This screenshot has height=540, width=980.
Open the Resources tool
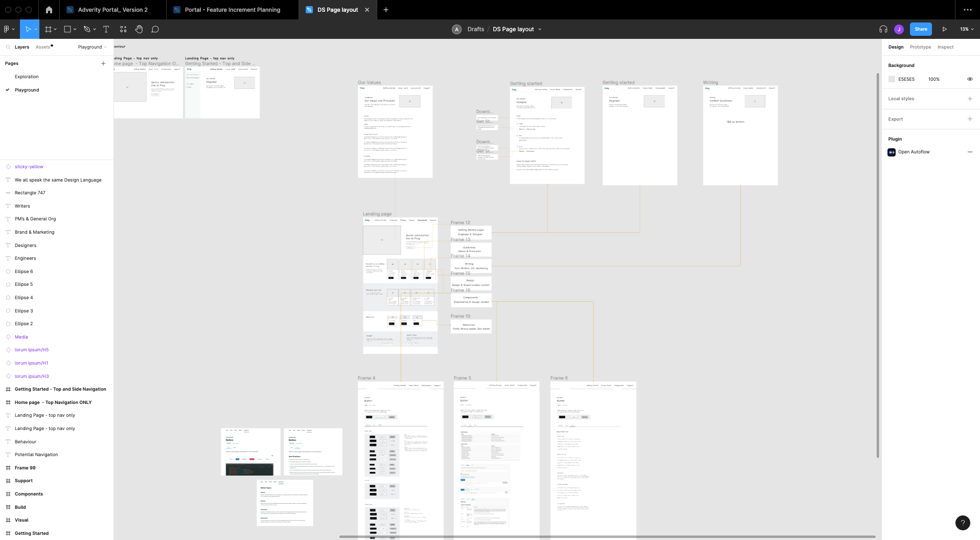[123, 29]
